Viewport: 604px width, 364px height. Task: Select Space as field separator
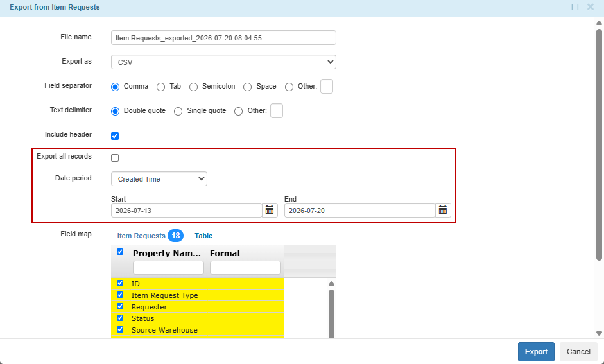247,87
